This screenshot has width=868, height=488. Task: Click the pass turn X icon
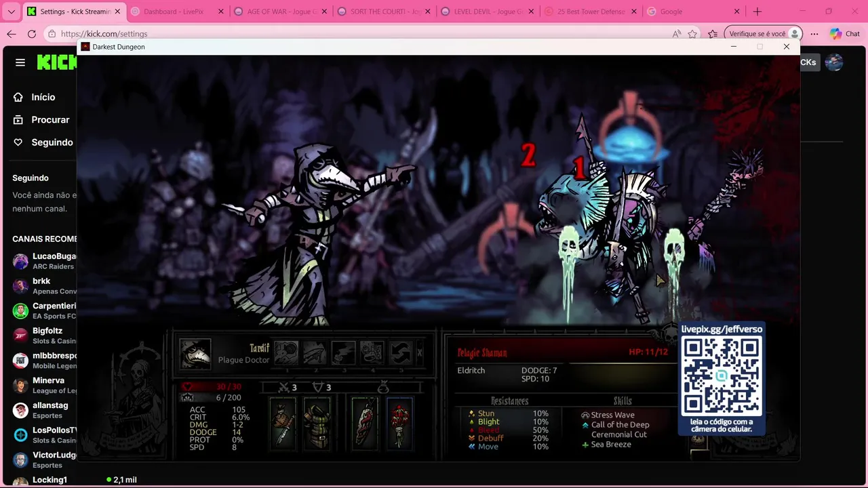pos(420,353)
